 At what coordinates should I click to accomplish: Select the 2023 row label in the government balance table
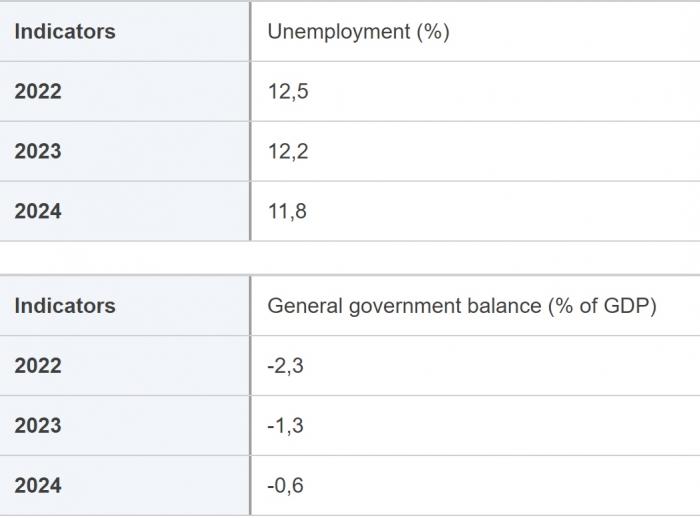[38, 426]
